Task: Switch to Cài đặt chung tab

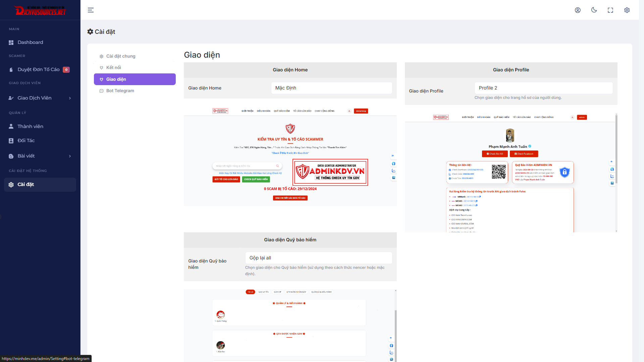Action: tap(121, 56)
